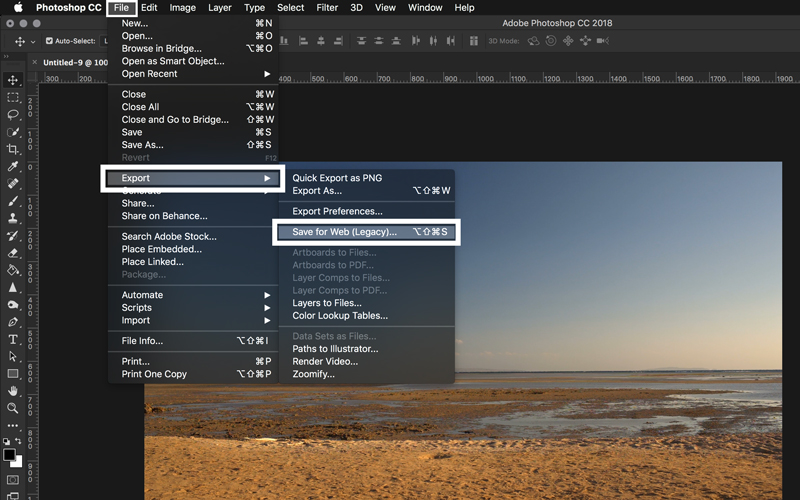The width and height of the screenshot is (800, 500).
Task: Select the Rectangular Marquee tool
Action: tap(13, 97)
